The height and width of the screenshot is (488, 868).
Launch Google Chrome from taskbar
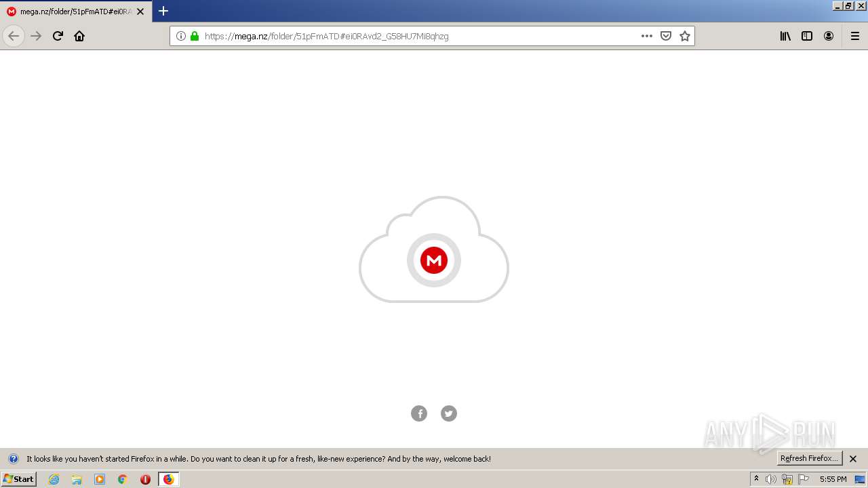pos(123,479)
